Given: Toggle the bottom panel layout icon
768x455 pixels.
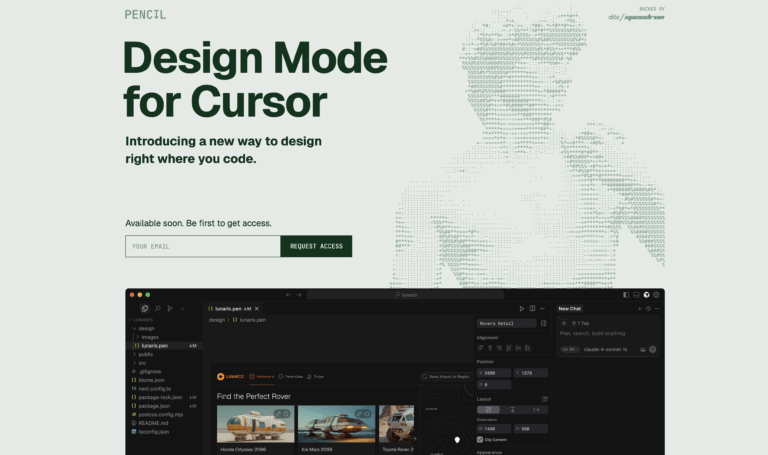Looking at the screenshot, I should (636, 295).
